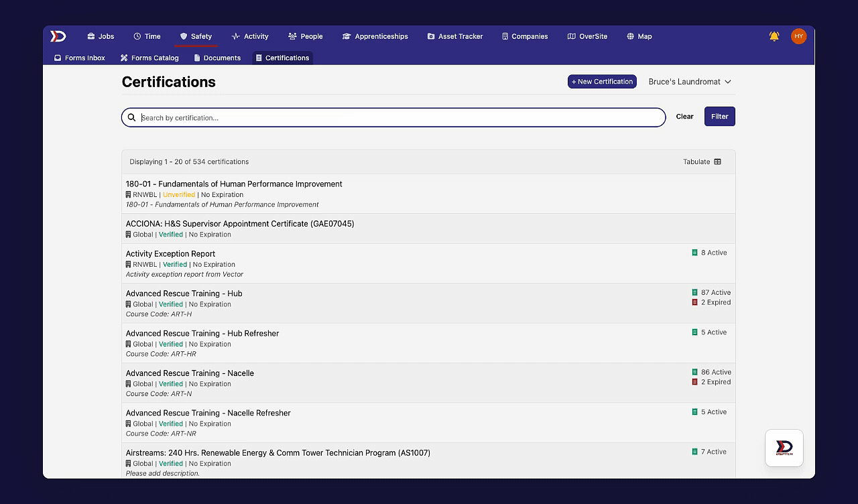The height and width of the screenshot is (504, 858).
Task: Switch to Tabulate view
Action: pyautogui.click(x=702, y=162)
